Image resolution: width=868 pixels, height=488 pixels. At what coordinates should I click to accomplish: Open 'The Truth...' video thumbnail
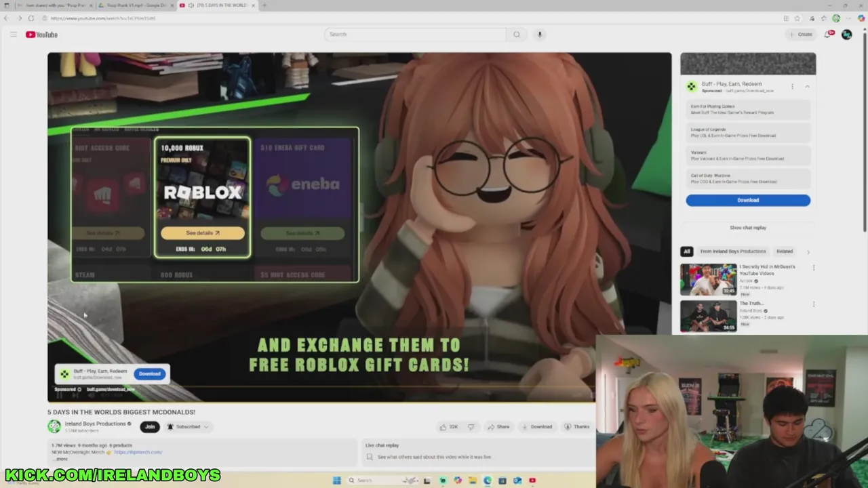(x=709, y=317)
